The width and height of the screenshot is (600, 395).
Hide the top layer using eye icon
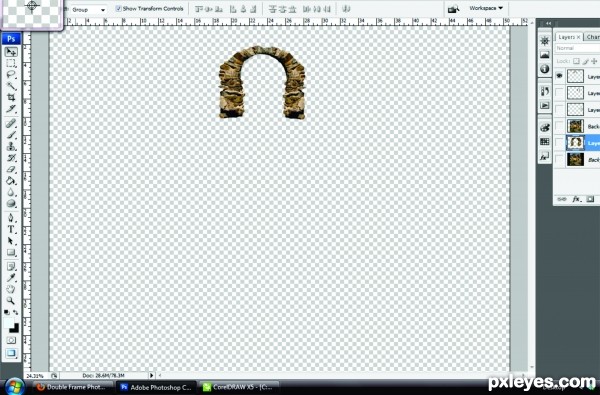coord(559,76)
